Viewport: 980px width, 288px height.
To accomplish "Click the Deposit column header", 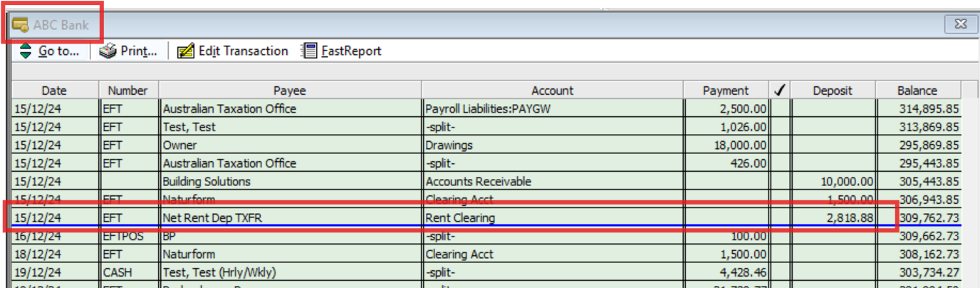I will (x=833, y=91).
